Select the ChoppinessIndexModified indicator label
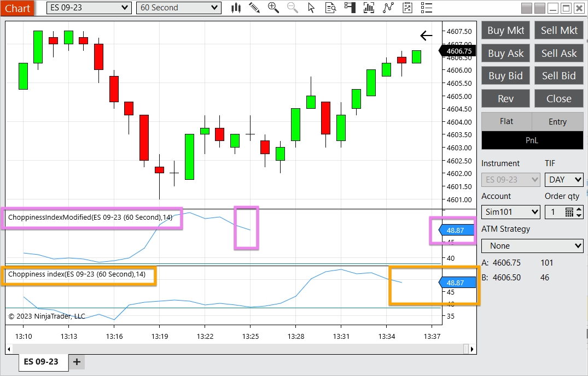 (90, 217)
